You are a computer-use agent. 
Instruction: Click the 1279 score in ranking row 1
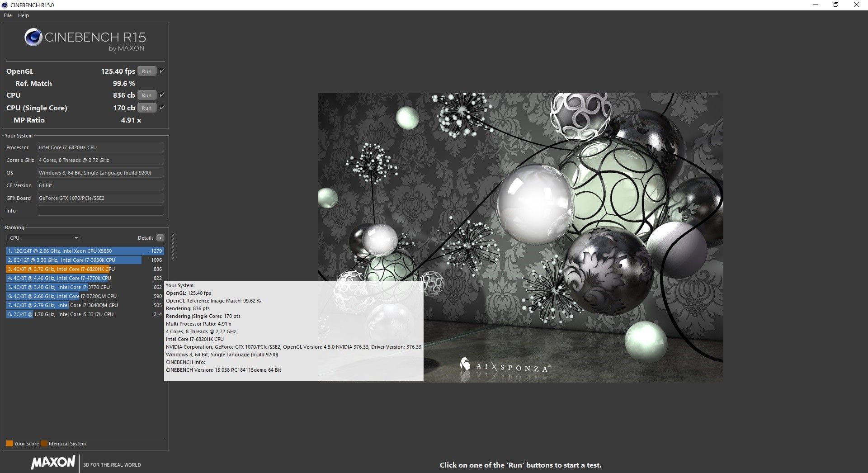[x=156, y=251]
